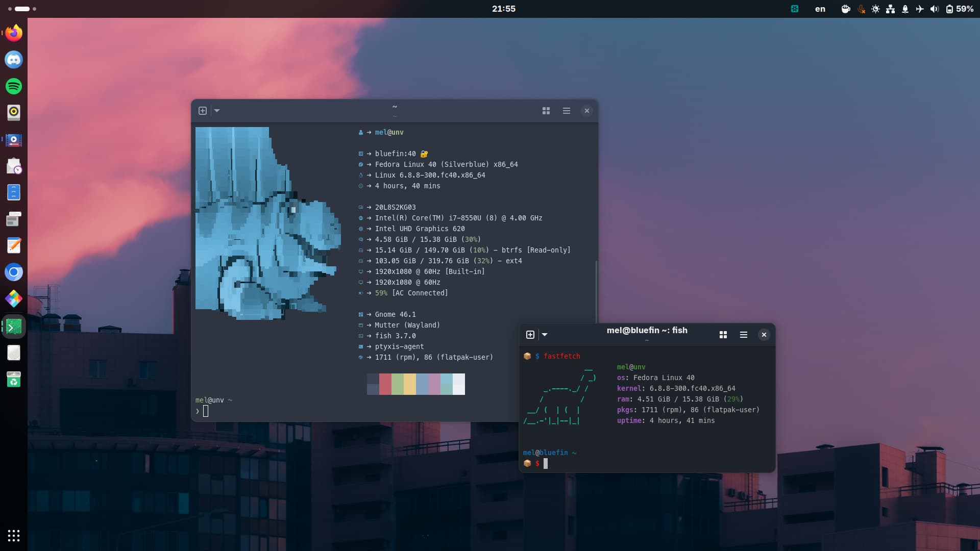Show tab overview in the fish terminal

pos(723,335)
